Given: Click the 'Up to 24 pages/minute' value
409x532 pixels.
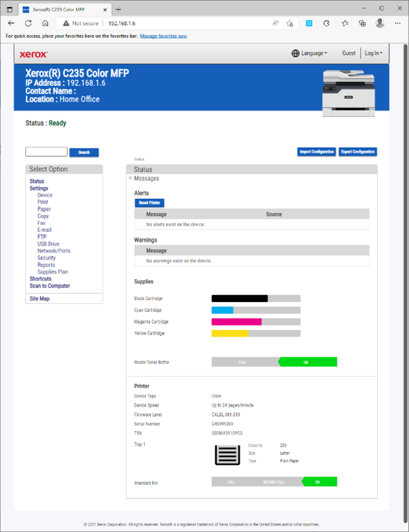Looking at the screenshot, I should (x=233, y=406).
